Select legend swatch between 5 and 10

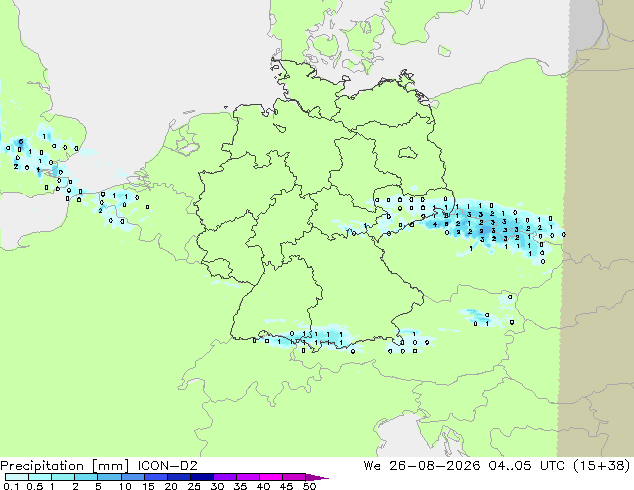pos(109,477)
